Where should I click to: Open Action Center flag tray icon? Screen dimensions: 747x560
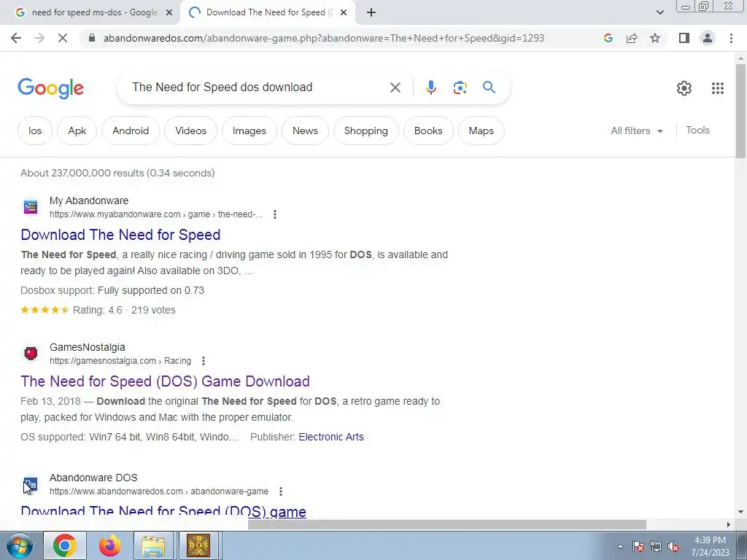[x=638, y=547]
